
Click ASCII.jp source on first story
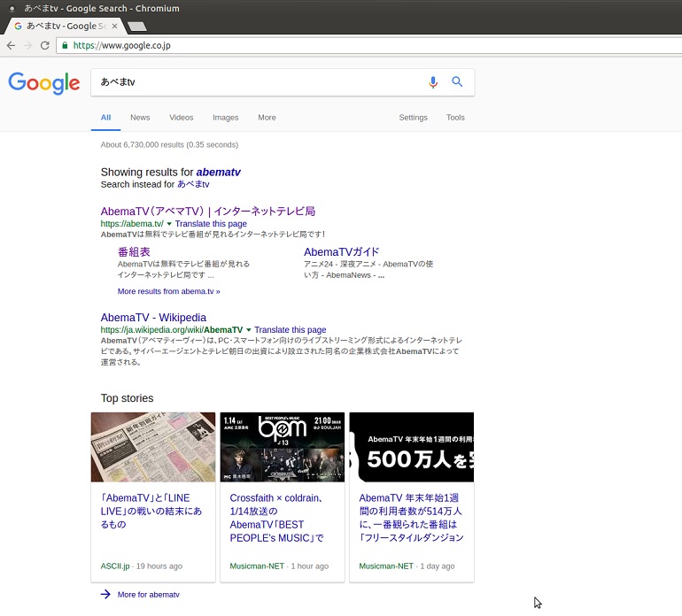[115, 566]
